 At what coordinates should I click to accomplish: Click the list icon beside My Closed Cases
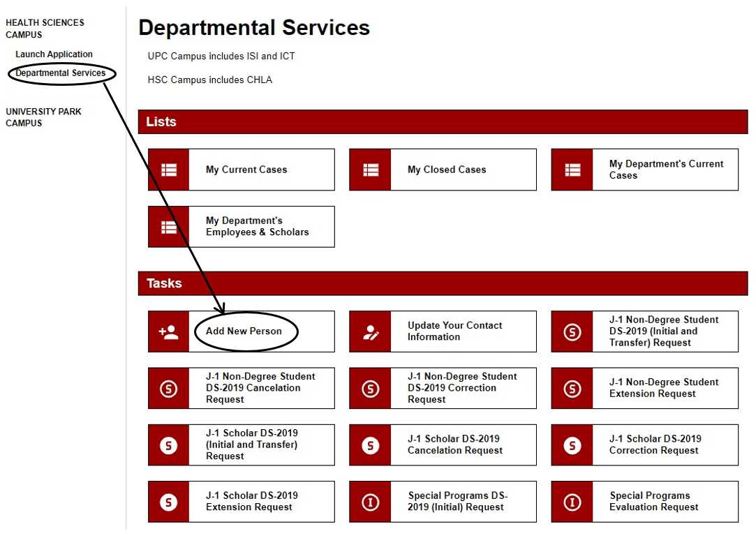370,170
